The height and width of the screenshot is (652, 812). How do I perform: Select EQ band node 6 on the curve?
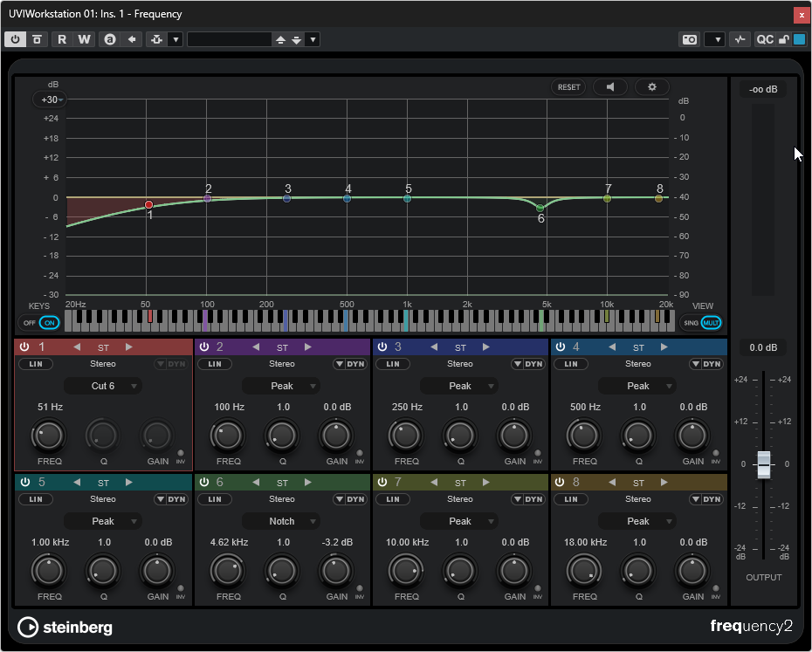point(540,209)
